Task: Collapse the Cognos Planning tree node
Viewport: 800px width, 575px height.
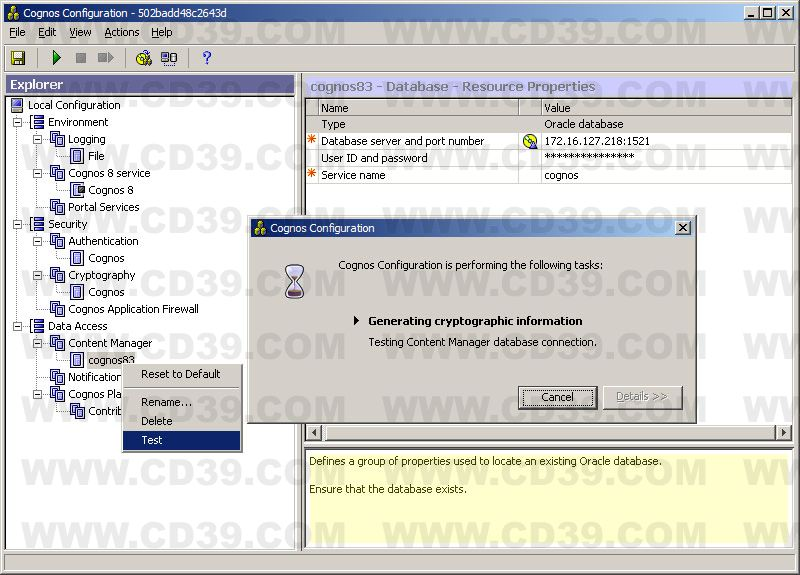Action: pos(37,394)
